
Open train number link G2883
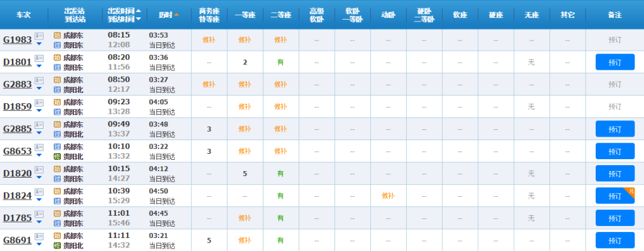18,84
